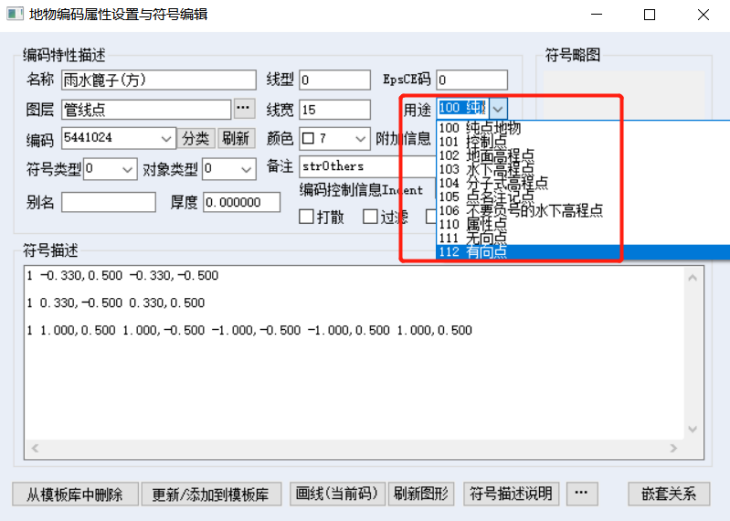
Task: Open the 符号类型 dropdown
Action: pyautogui.click(x=127, y=170)
